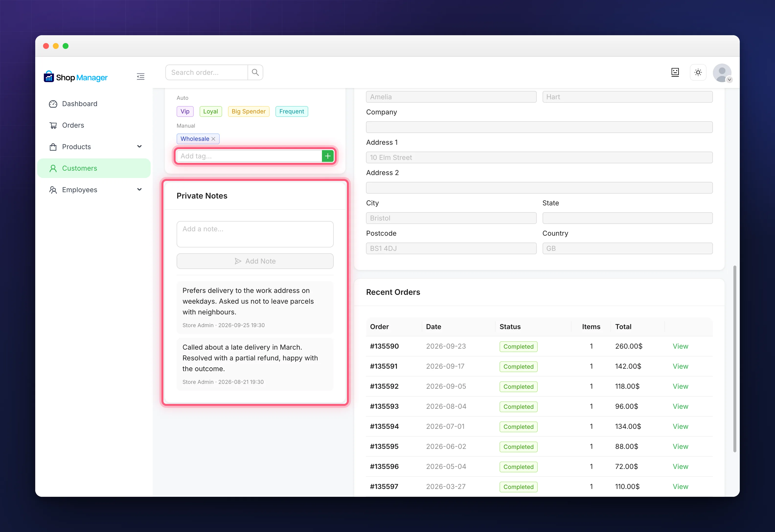Image resolution: width=775 pixels, height=532 pixels.
Task: Expand the Products submenu chevron
Action: tap(139, 146)
